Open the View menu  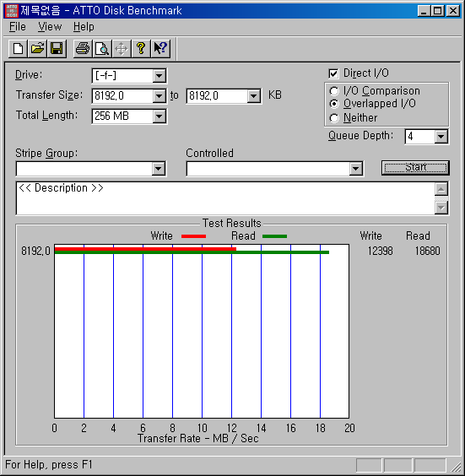click(50, 27)
